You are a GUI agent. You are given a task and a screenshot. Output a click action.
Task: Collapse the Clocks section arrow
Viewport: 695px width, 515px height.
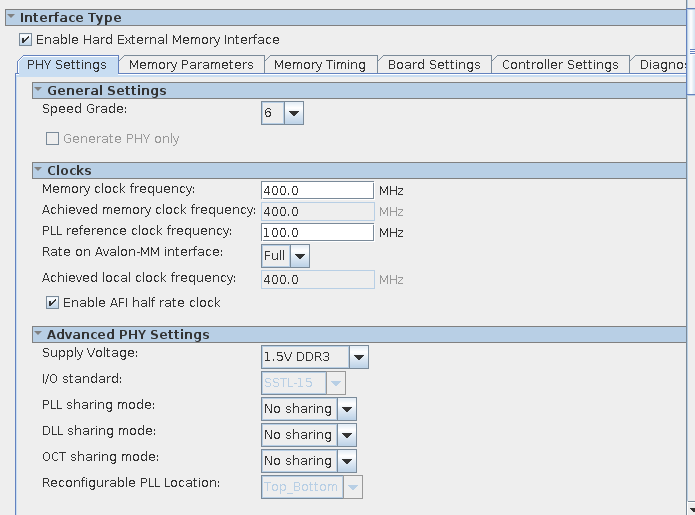[39, 170]
